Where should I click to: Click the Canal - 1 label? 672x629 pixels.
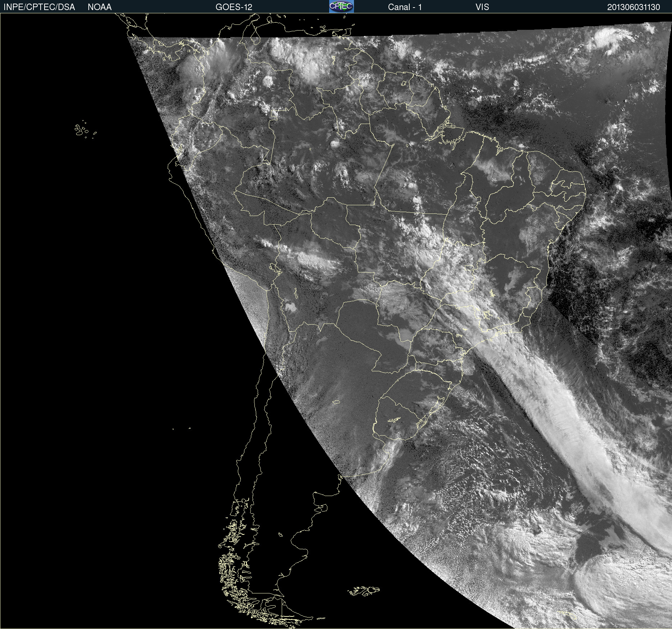coord(405,7)
